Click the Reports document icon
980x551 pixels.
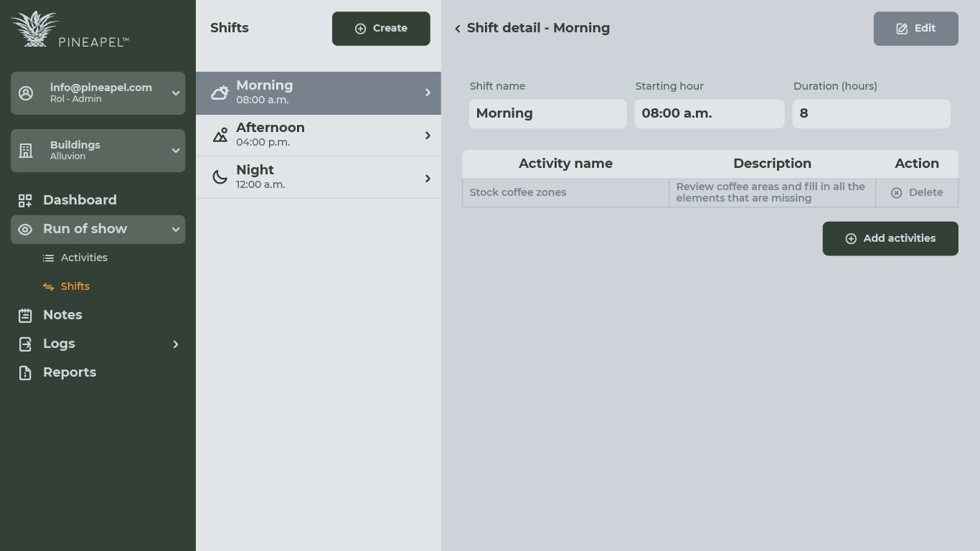click(x=25, y=372)
